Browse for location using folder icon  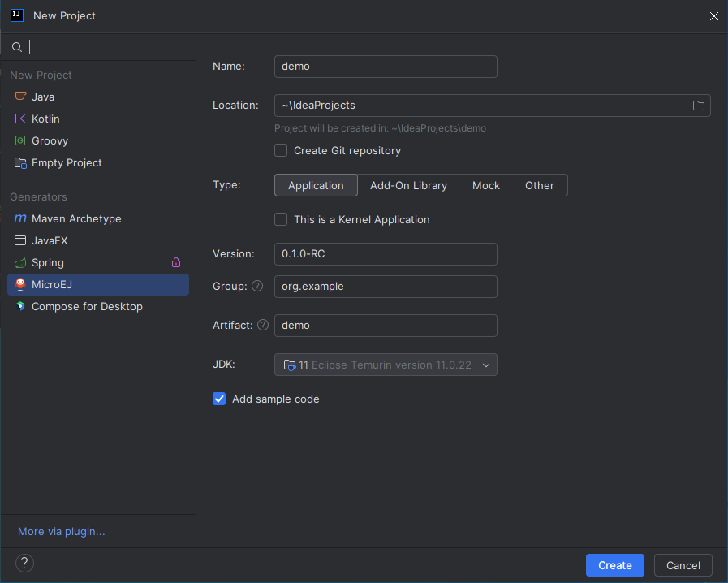(698, 106)
